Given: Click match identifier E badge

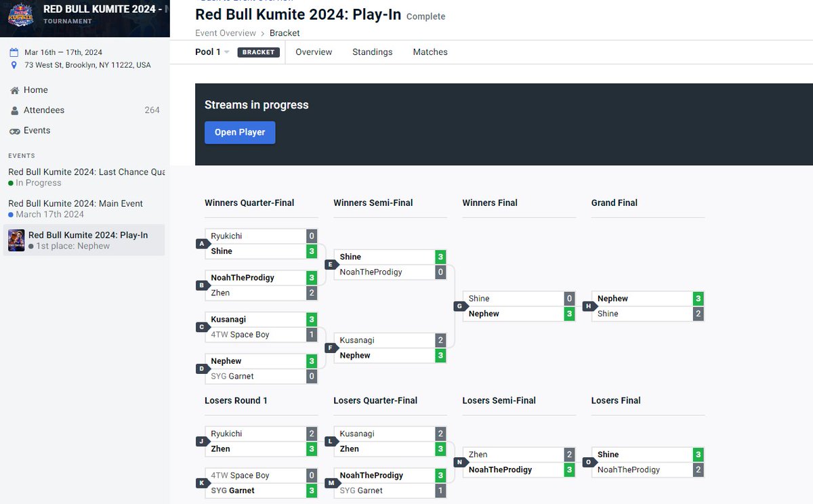Looking at the screenshot, I should click(x=331, y=264).
